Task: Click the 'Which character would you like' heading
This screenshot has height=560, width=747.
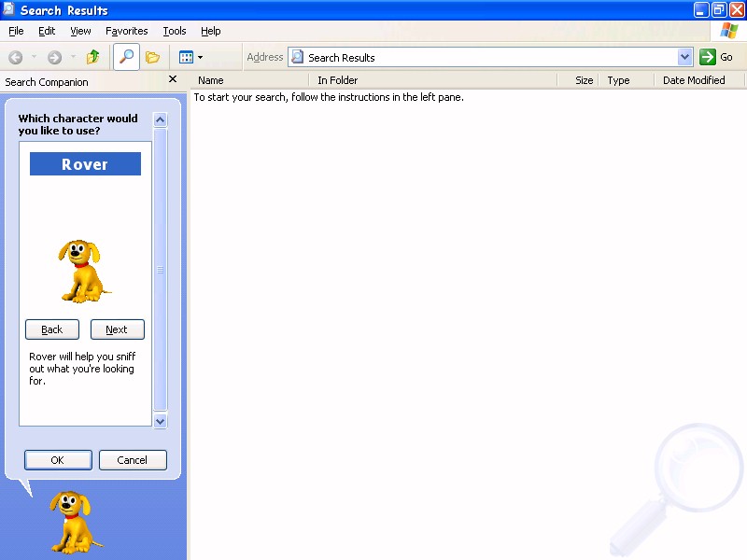Action: [78, 124]
